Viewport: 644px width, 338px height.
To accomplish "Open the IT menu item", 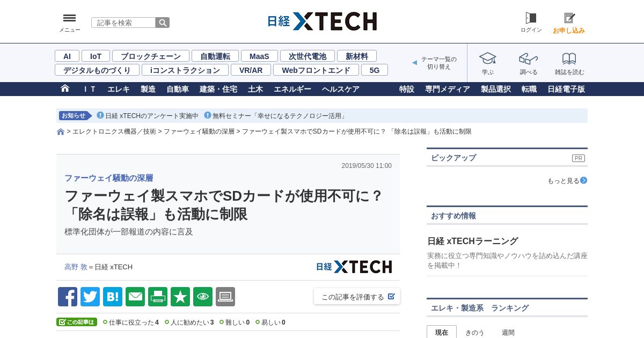I will 89,89.
